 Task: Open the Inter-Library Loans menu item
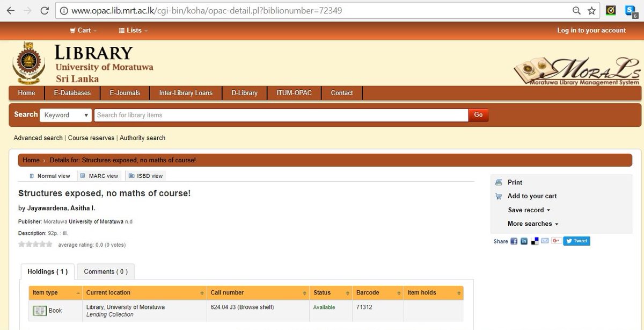[186, 93]
